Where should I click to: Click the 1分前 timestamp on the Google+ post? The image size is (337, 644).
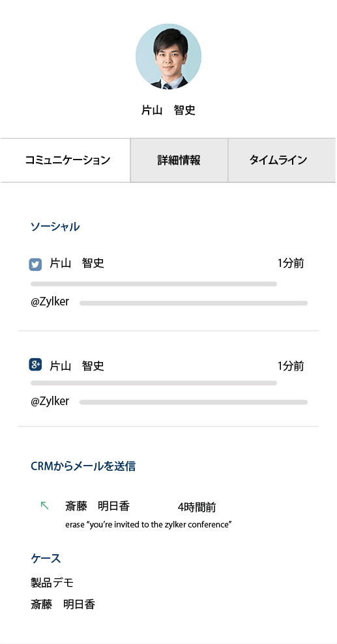(x=291, y=365)
